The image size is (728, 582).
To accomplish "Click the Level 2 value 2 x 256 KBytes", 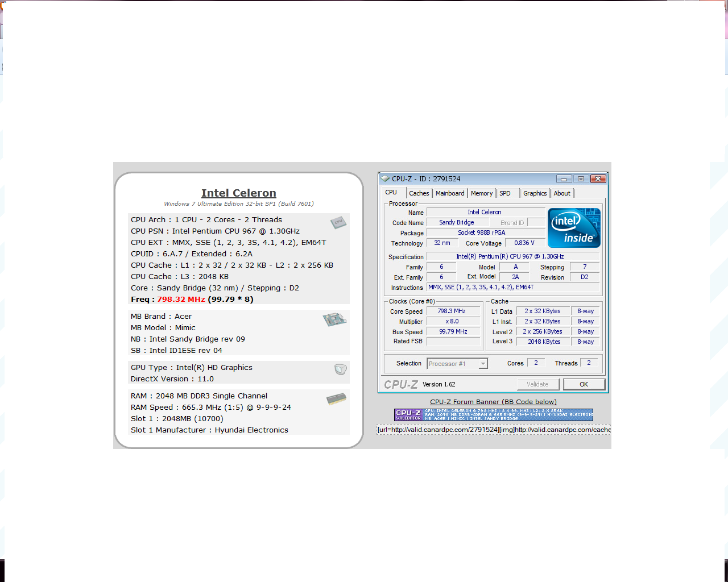I will click(543, 332).
